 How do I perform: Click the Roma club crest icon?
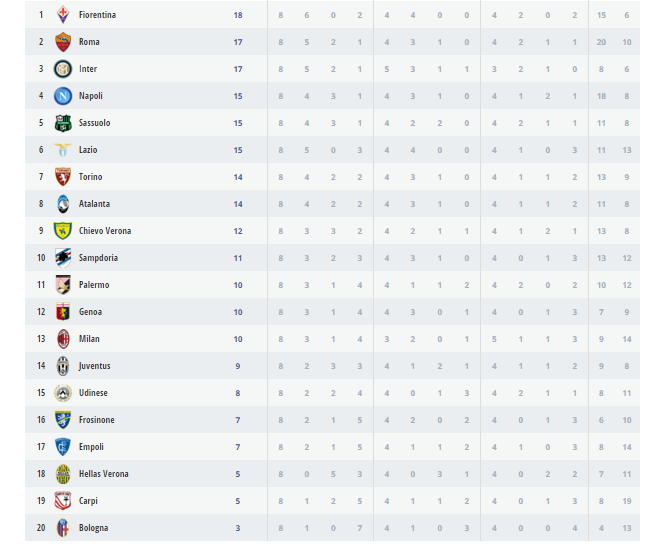[x=63, y=42]
